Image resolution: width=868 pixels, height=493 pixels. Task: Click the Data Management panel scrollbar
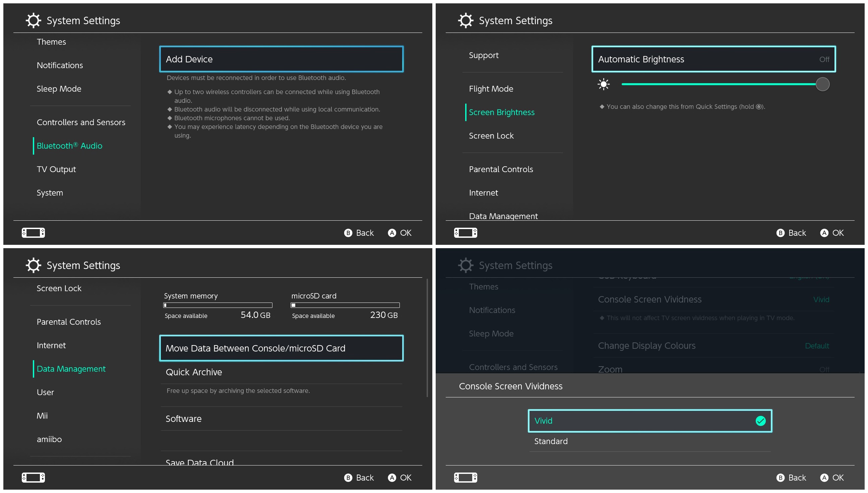coord(427,338)
